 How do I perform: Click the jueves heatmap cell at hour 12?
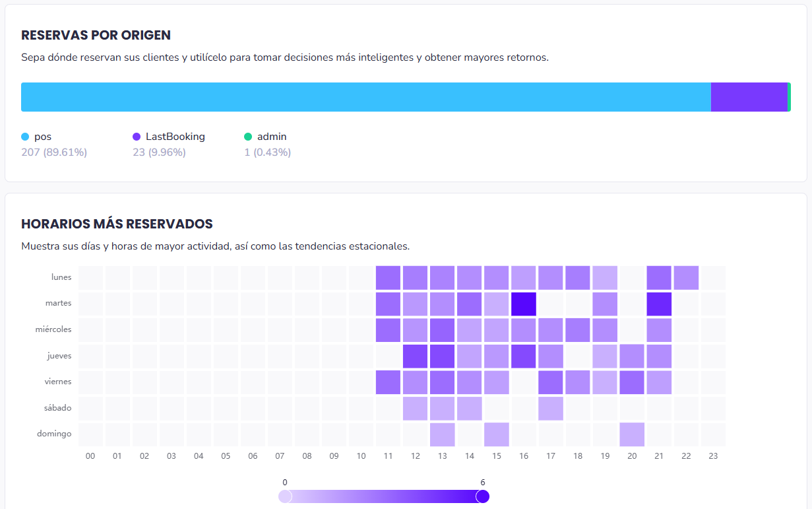coord(416,356)
